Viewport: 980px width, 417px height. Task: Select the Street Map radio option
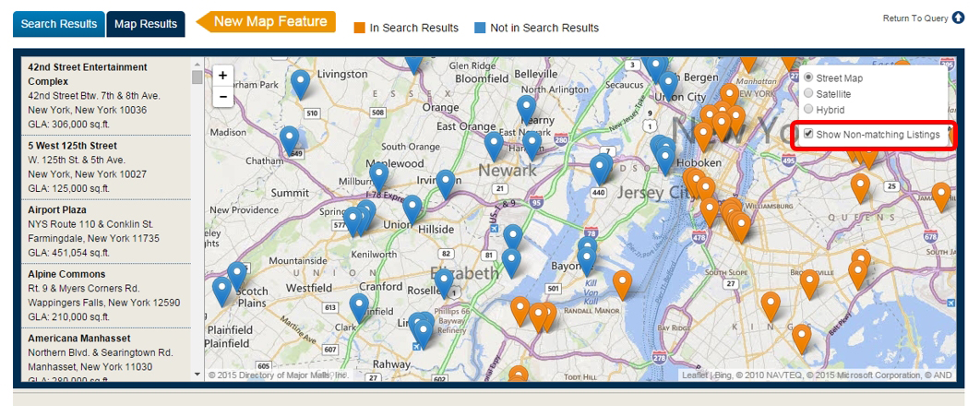[808, 78]
